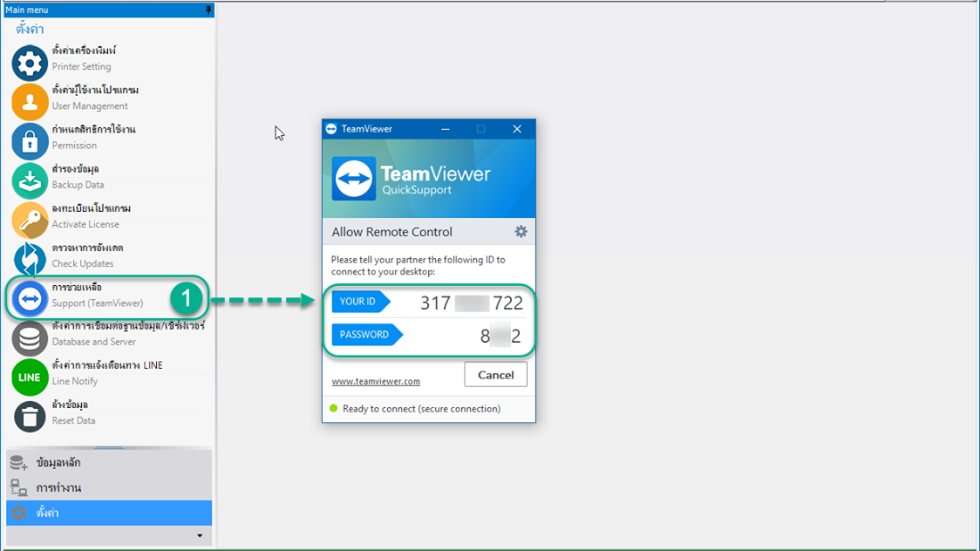Screen dimensions: 980x551
Task: Click the green LINE Notify icon
Action: tap(30, 378)
